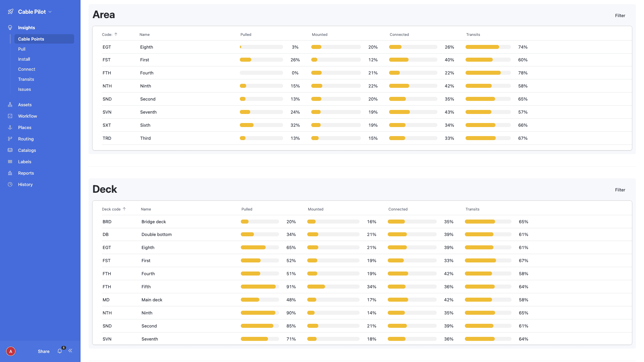644x362 pixels.
Task: Open Reports using the chart icon
Action: (x=10, y=173)
